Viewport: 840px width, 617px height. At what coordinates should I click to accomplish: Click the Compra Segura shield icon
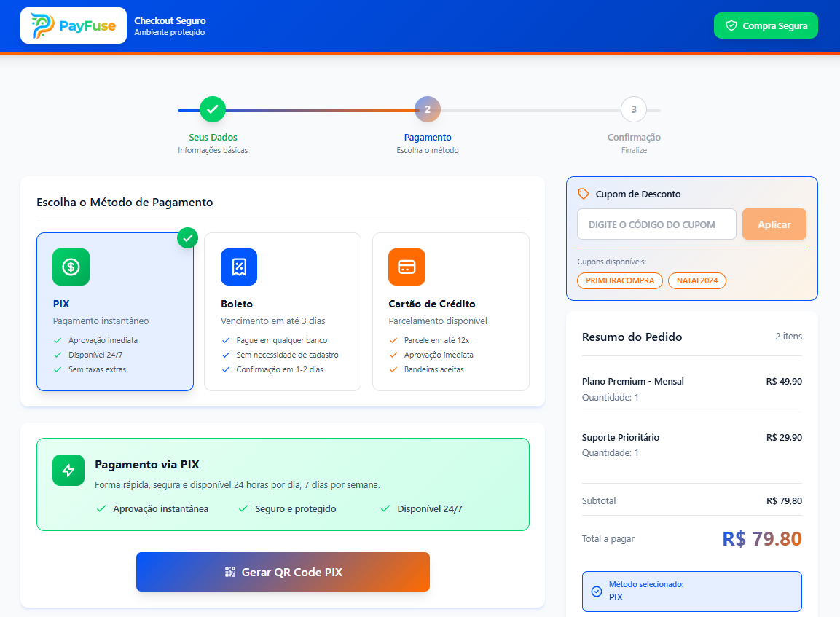click(x=731, y=25)
